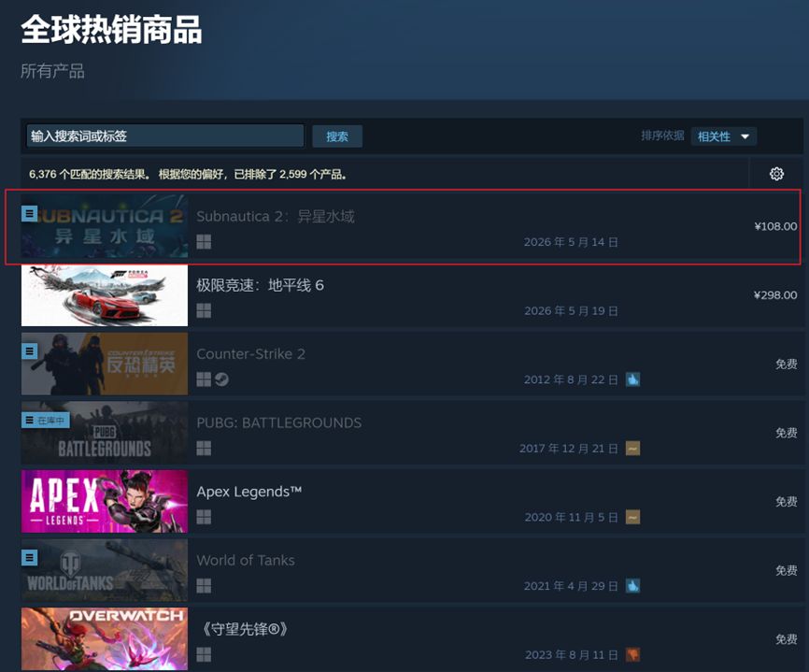Click positive review icon for Counter-Strike 2
The height and width of the screenshot is (672, 809).
click(632, 379)
